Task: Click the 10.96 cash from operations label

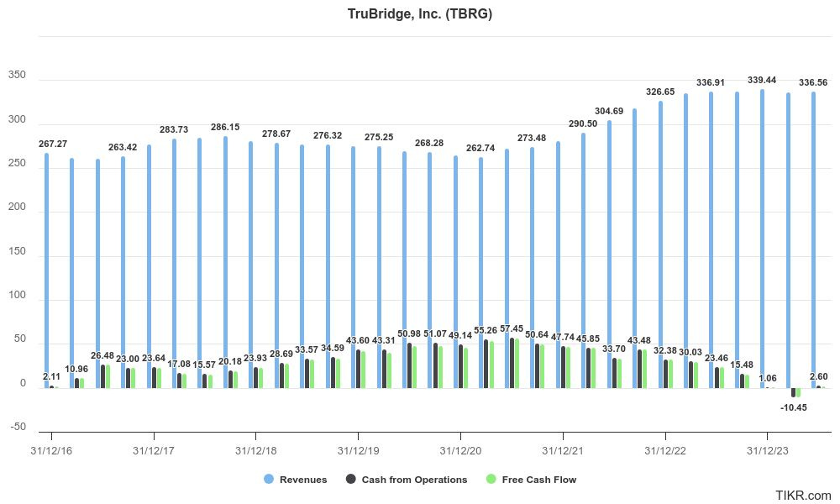Action: click(x=76, y=369)
